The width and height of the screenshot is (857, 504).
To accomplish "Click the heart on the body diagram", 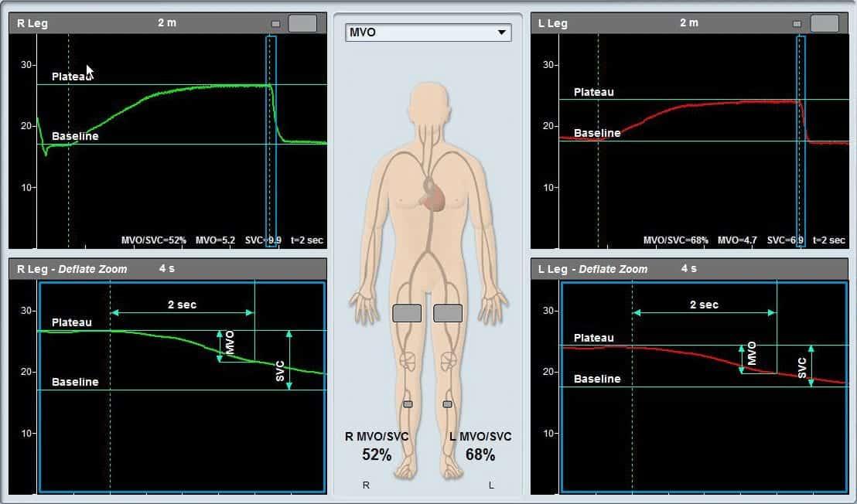I will pyautogui.click(x=432, y=196).
